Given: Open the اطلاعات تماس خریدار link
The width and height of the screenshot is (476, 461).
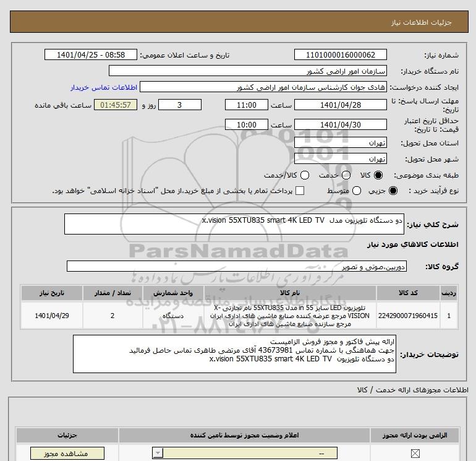Looking at the screenshot, I should tap(104, 87).
